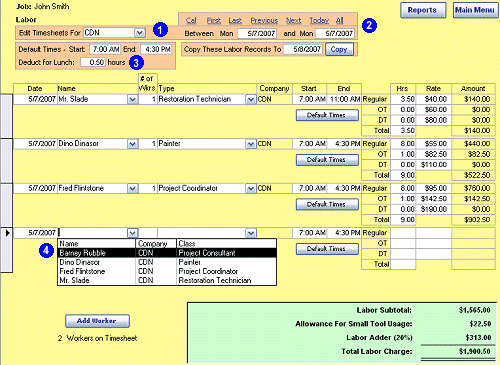This screenshot has height=365, width=500.
Task: Click the Copy button
Action: (x=339, y=49)
